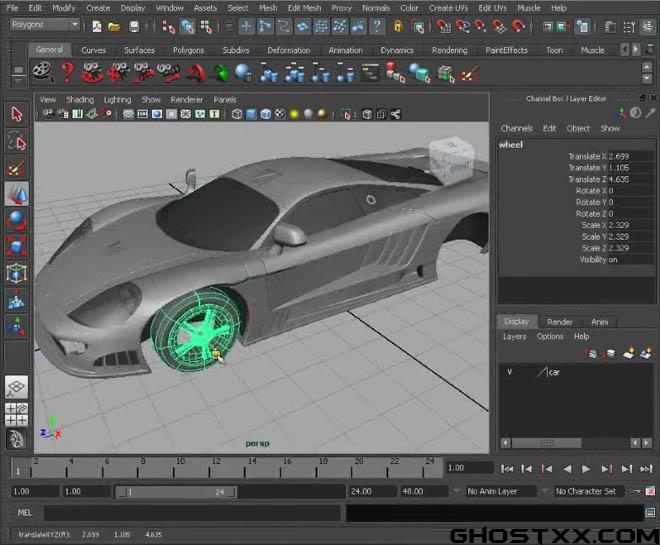Screen dimensions: 660x545
Task: Toggle smooth shade all in viewport toolbar
Action: pos(251,114)
